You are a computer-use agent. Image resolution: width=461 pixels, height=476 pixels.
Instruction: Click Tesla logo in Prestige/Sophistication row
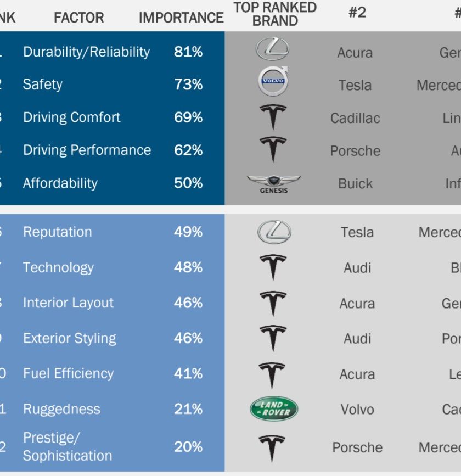click(272, 449)
